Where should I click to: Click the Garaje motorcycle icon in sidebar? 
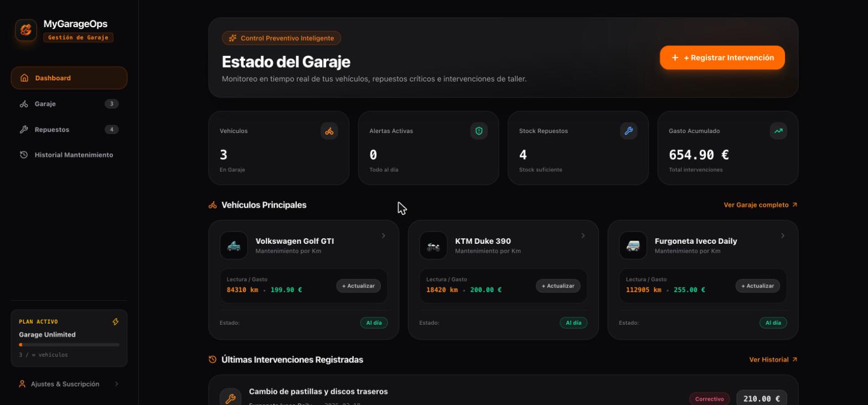(24, 104)
